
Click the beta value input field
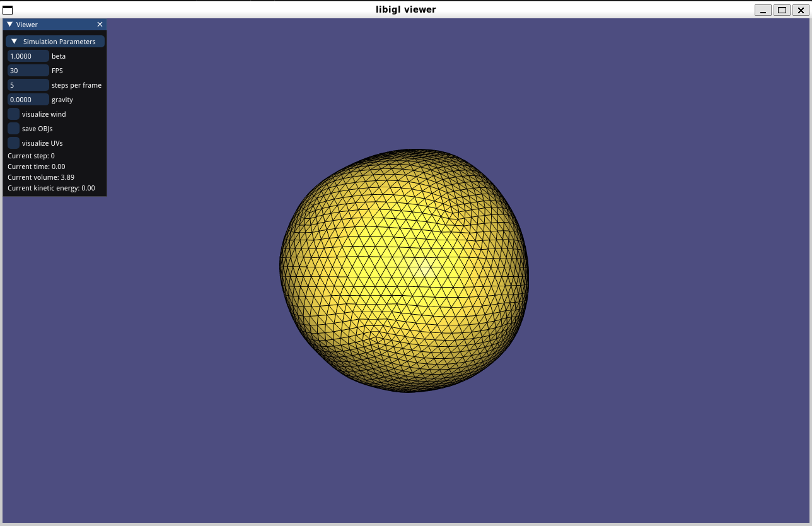coord(28,56)
